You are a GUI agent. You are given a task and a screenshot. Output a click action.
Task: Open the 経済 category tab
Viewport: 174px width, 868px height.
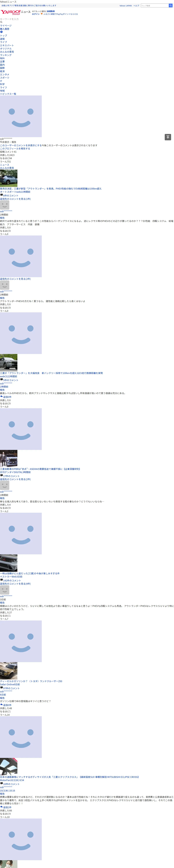coord(2,71)
